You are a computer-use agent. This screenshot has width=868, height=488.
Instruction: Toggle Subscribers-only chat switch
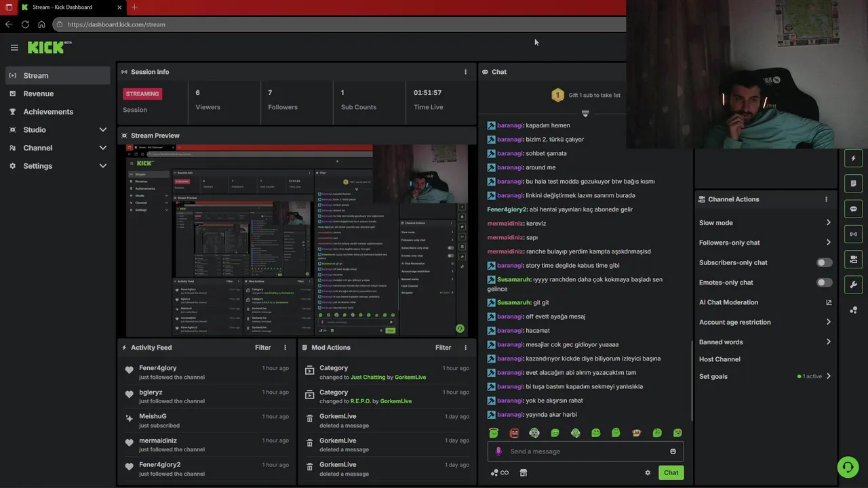825,263
